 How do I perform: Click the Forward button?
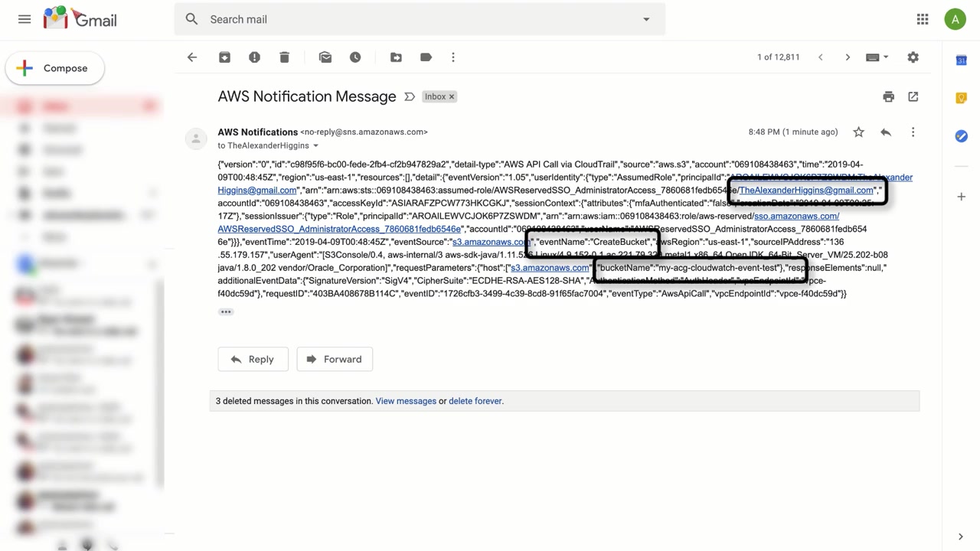[334, 359]
